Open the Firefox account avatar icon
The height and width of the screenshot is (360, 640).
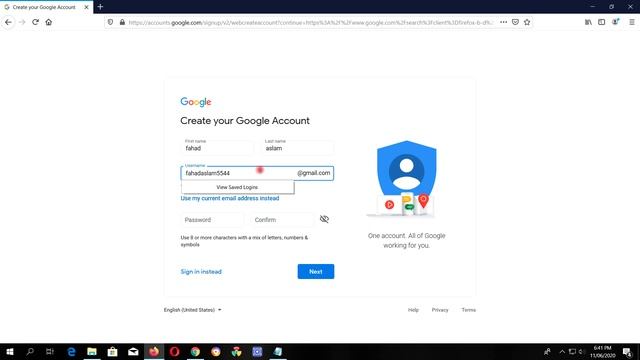pos(615,22)
